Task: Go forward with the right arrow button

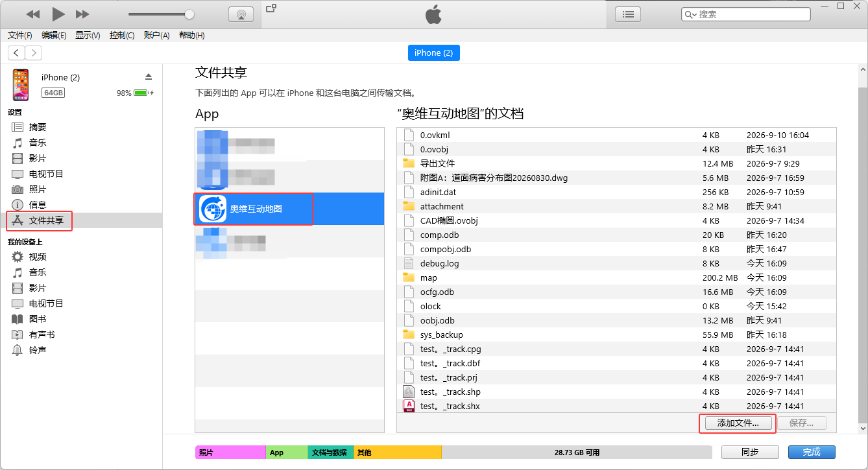Action: (x=33, y=53)
